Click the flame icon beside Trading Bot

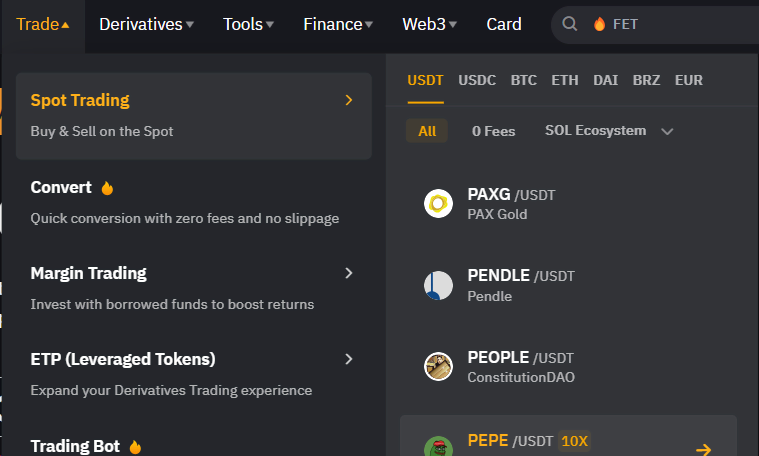pyautogui.click(x=135, y=446)
